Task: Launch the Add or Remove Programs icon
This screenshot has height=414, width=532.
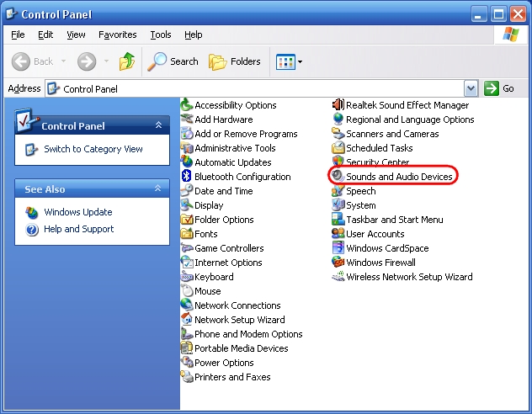Action: [187, 134]
